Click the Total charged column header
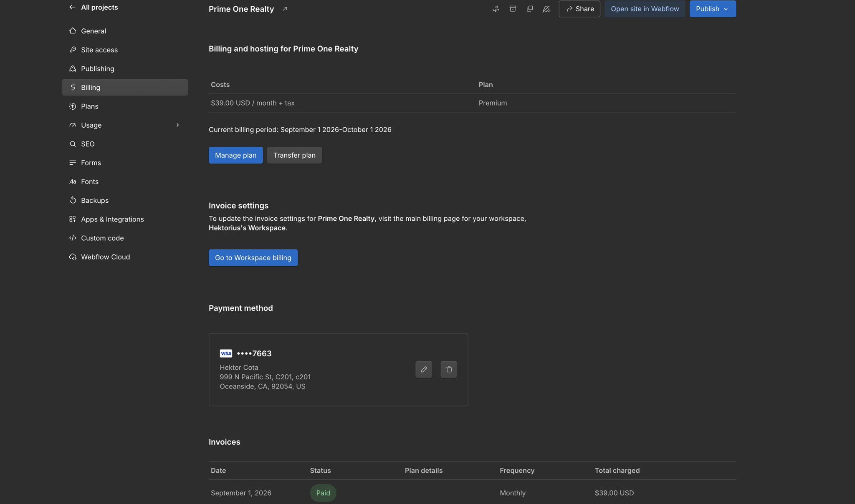This screenshot has width=855, height=504. point(617,470)
